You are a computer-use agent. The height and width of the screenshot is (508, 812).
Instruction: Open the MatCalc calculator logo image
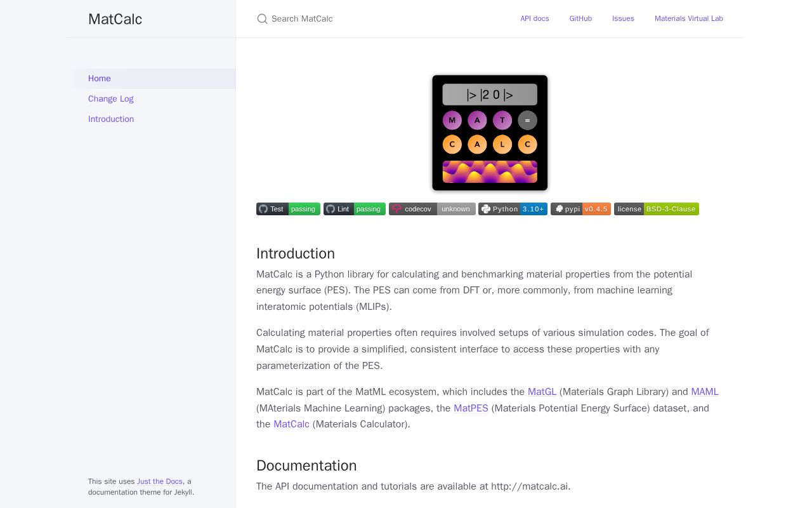(490, 133)
